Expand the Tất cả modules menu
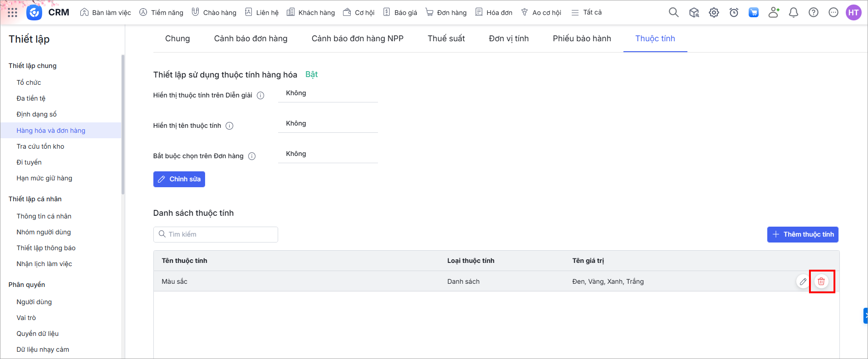This screenshot has height=359, width=868. tap(586, 13)
